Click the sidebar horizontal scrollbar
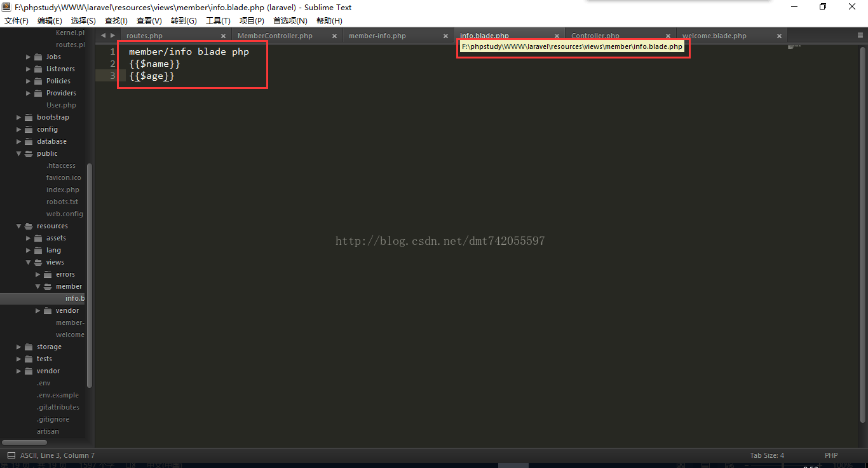868x468 pixels. click(x=24, y=442)
